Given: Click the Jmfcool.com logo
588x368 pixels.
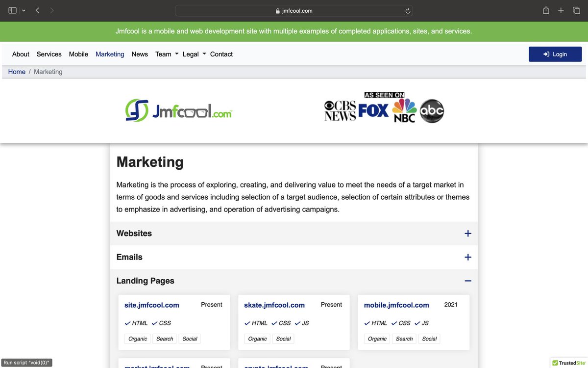Looking at the screenshot, I should click(179, 110).
